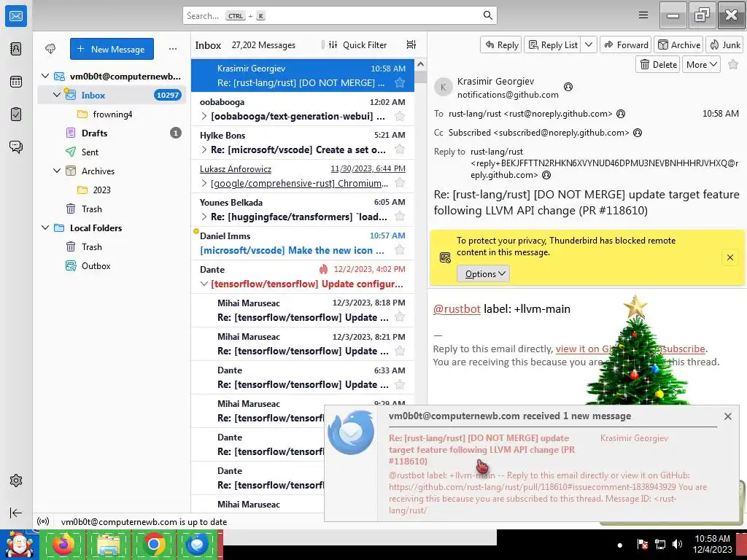Collapse Local Folders tree
This screenshot has width=747, height=560.
click(x=45, y=227)
